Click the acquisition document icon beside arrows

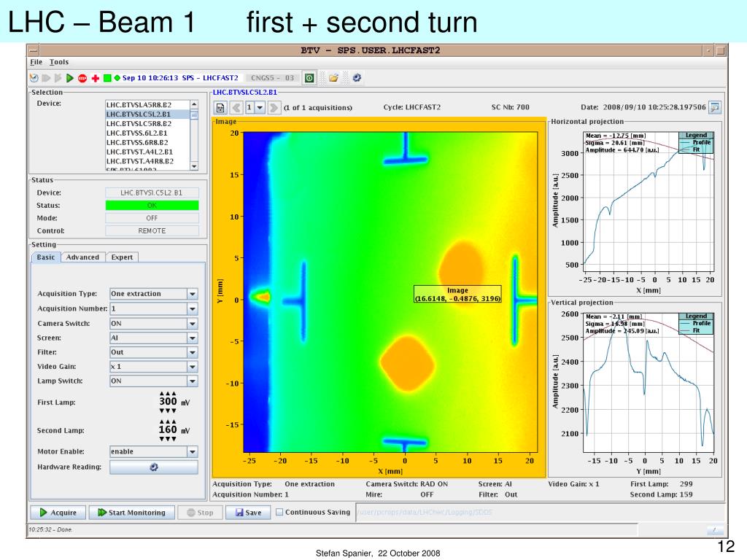(220, 108)
